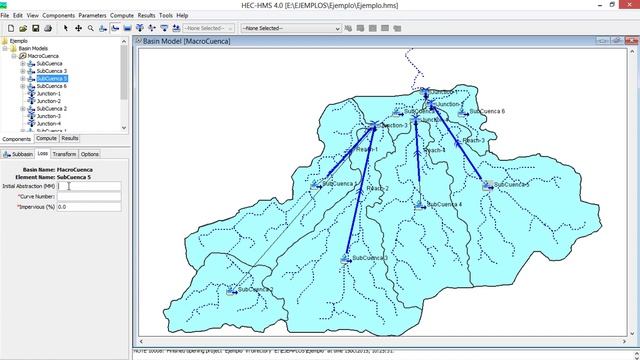Create a new project with the toolbar icon
This screenshot has width=640, height=360.
(11, 28)
